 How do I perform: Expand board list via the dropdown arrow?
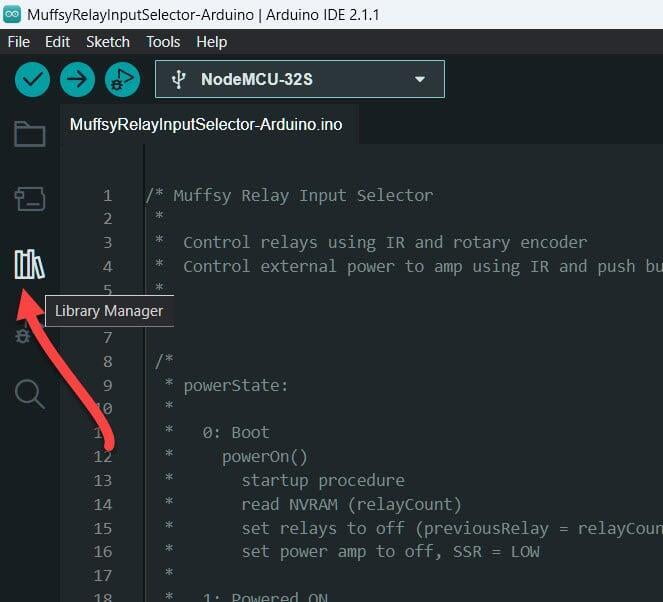pyautogui.click(x=419, y=79)
